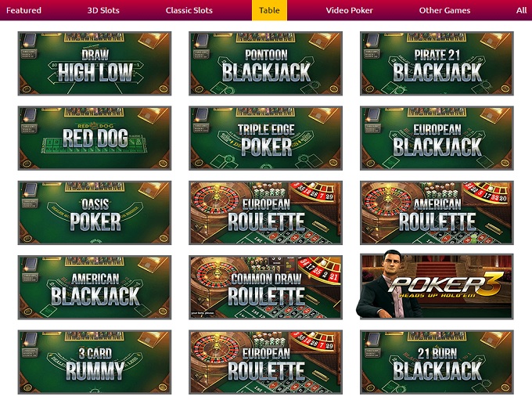The width and height of the screenshot is (532, 400).
Task: Choose the European Blackjack tile
Action: tap(437, 139)
